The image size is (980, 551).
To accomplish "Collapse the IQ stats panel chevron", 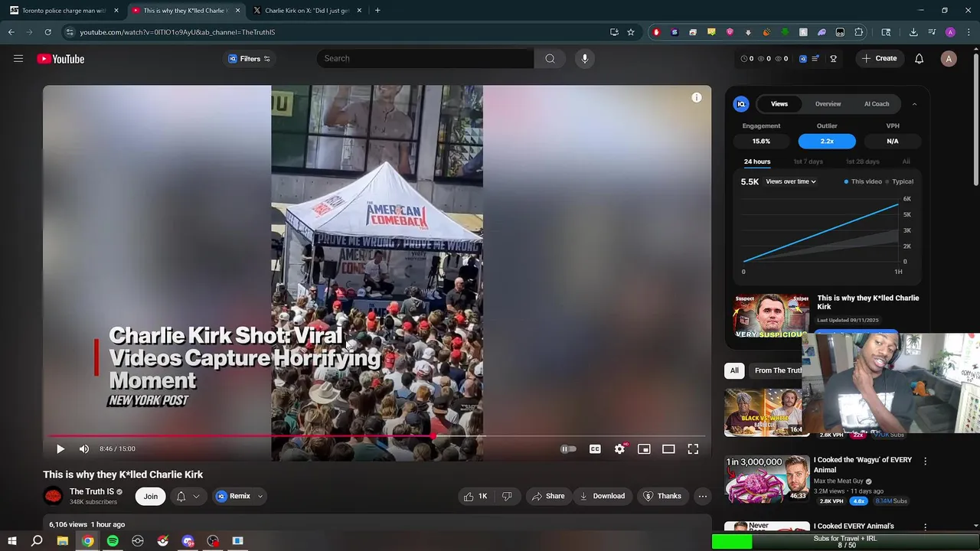I will [914, 104].
